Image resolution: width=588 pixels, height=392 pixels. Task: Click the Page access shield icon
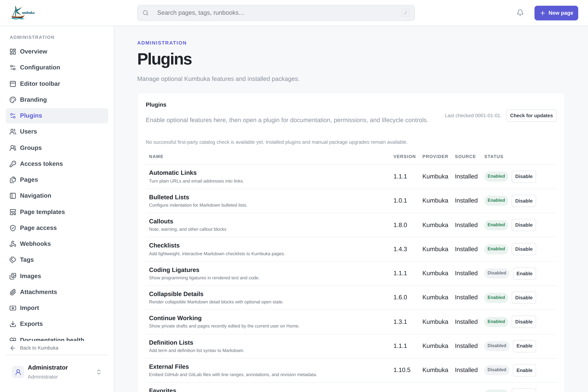[x=13, y=228]
